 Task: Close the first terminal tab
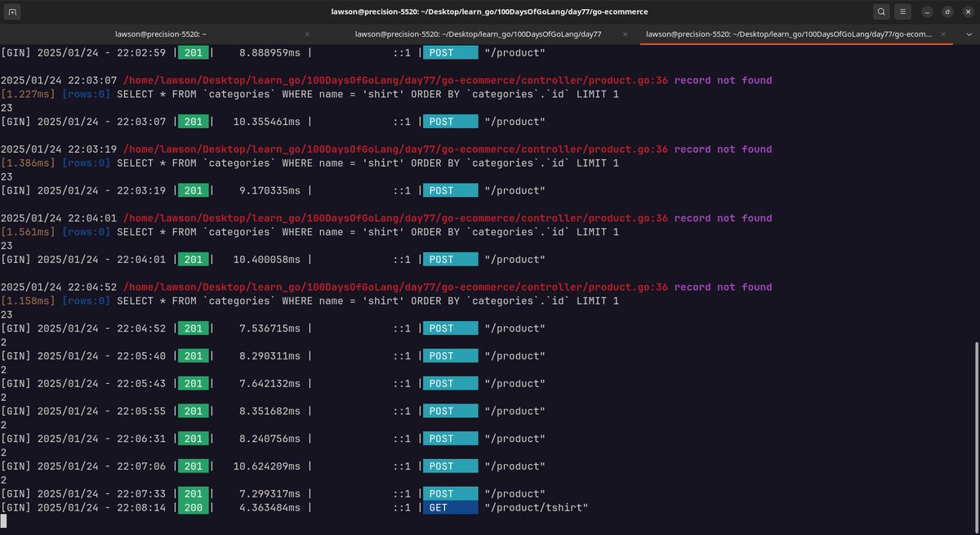[x=307, y=34]
